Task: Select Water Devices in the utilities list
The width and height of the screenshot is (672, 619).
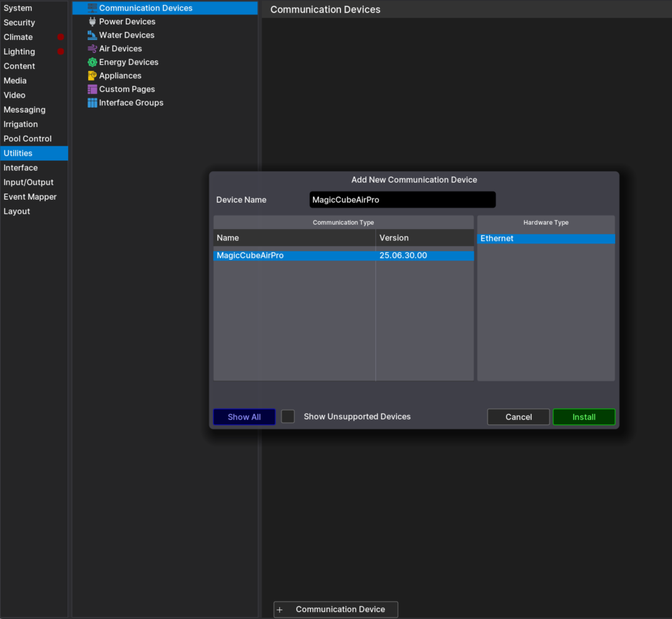Action: pyautogui.click(x=165, y=35)
